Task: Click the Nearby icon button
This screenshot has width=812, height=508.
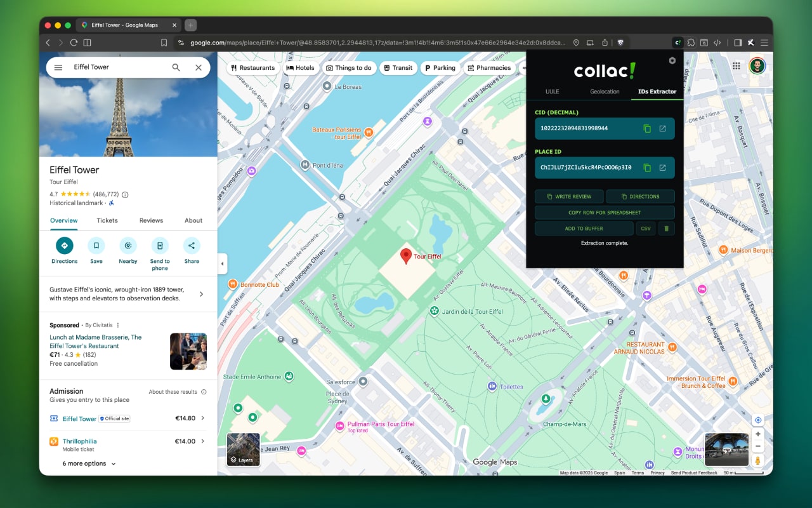Action: [x=128, y=245]
